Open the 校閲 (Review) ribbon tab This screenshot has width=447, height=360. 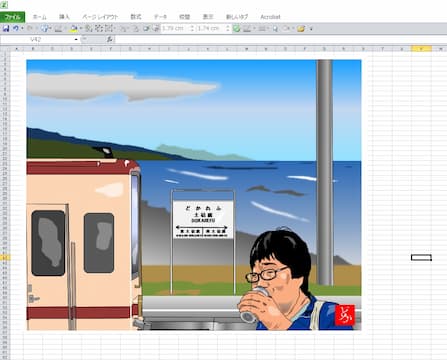185,17
